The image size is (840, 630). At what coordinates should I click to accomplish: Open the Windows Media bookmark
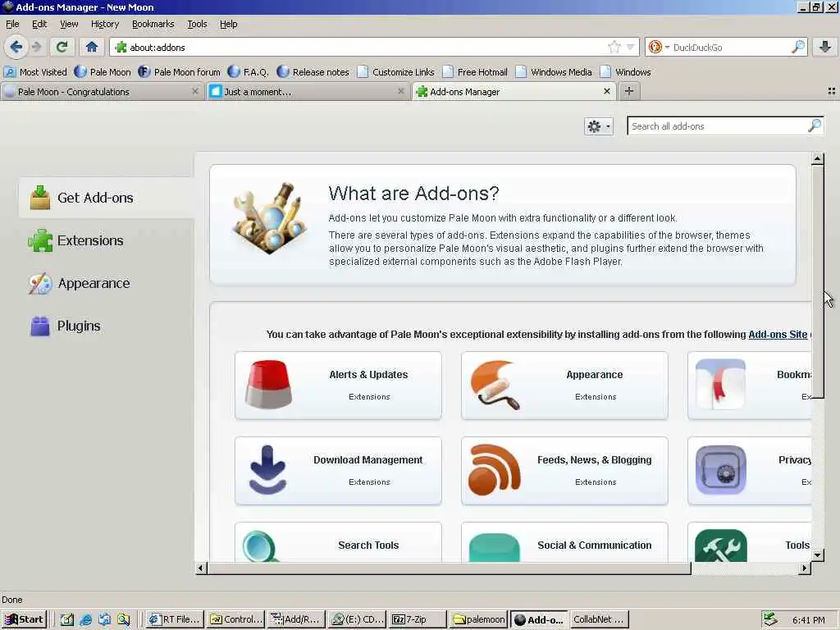click(554, 72)
